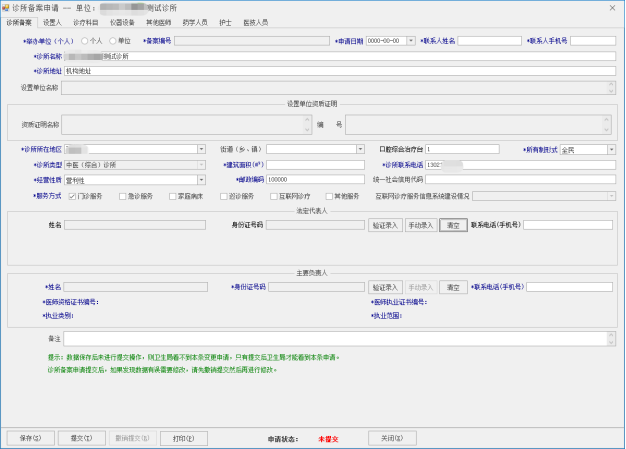Enable the 急诊服务 checkbox
This screenshot has height=449, width=626.
pyautogui.click(x=123, y=196)
